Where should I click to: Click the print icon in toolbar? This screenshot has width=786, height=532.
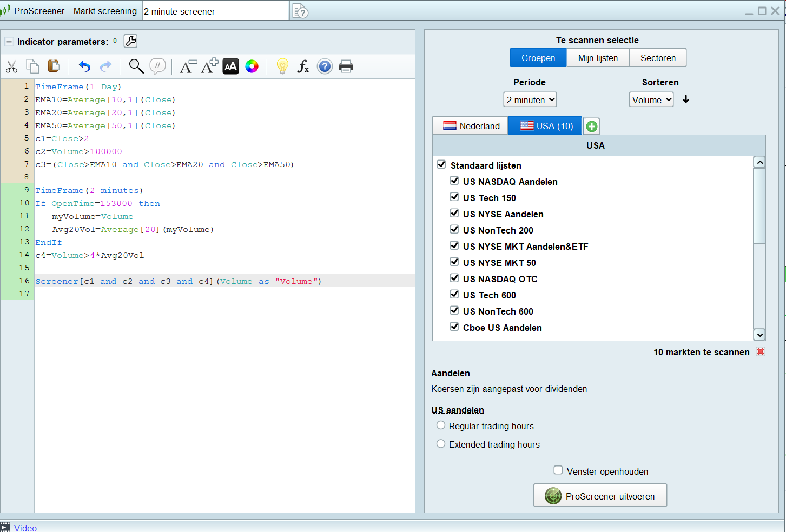346,66
